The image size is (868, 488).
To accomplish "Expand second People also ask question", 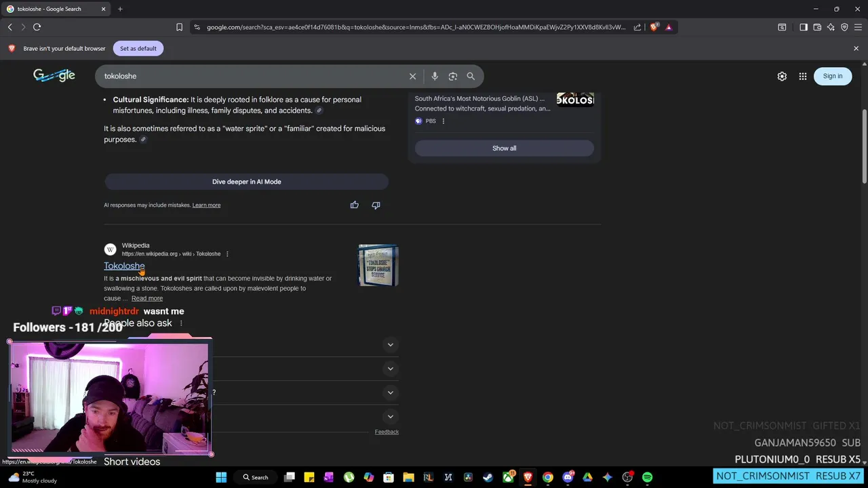I will click(x=390, y=369).
